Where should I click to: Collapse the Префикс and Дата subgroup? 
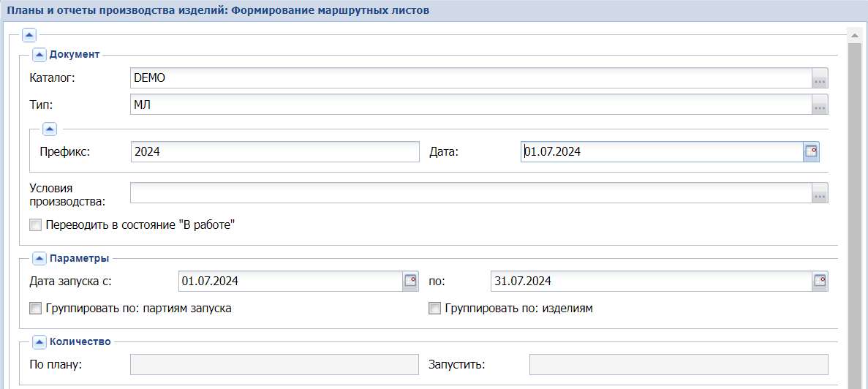tap(50, 129)
